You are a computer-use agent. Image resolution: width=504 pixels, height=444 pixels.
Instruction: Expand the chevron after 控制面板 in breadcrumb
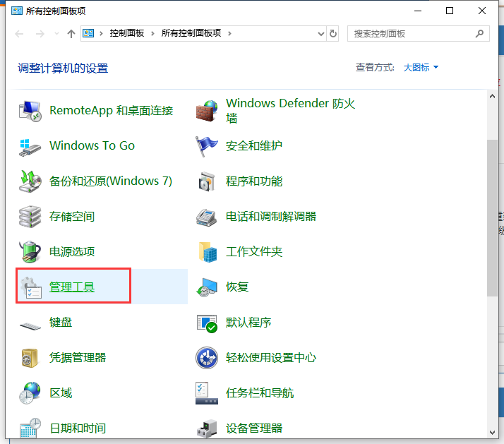(153, 33)
